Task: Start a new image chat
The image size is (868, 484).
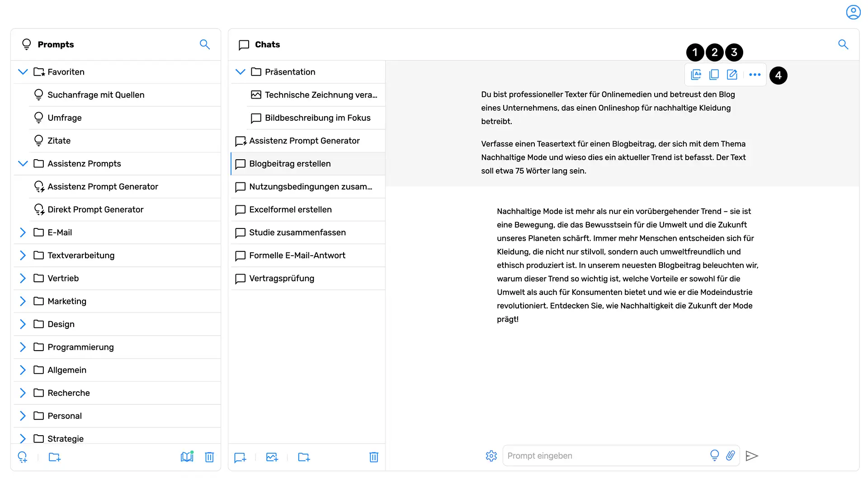Action: coord(272,457)
